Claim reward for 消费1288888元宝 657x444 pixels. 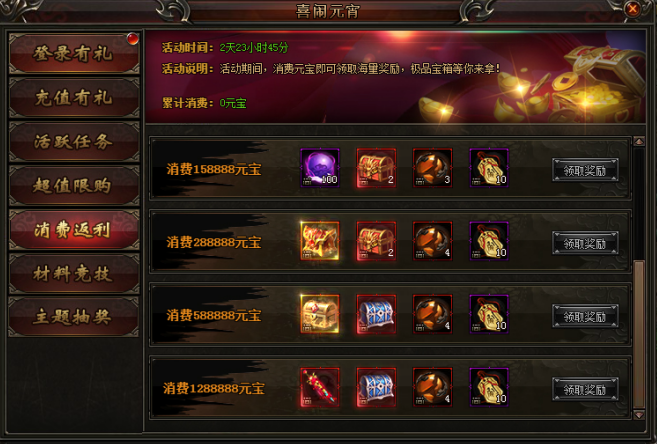click(585, 390)
